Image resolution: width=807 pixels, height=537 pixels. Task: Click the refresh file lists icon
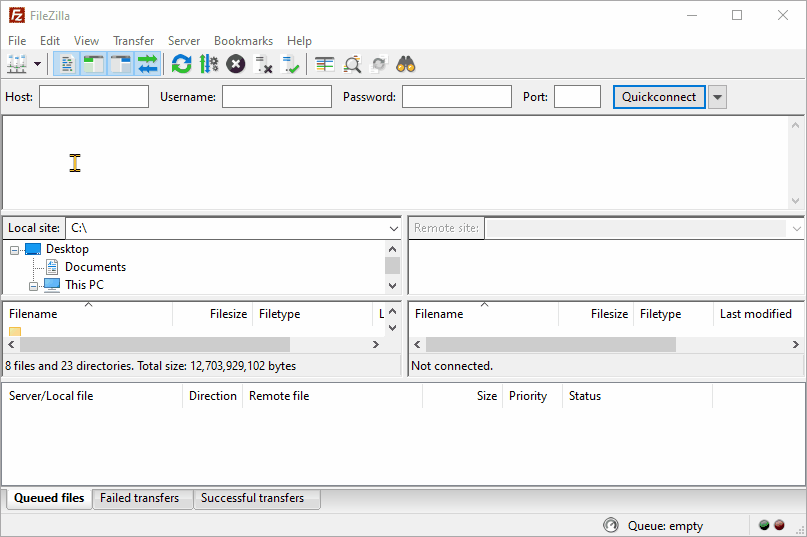[181, 64]
